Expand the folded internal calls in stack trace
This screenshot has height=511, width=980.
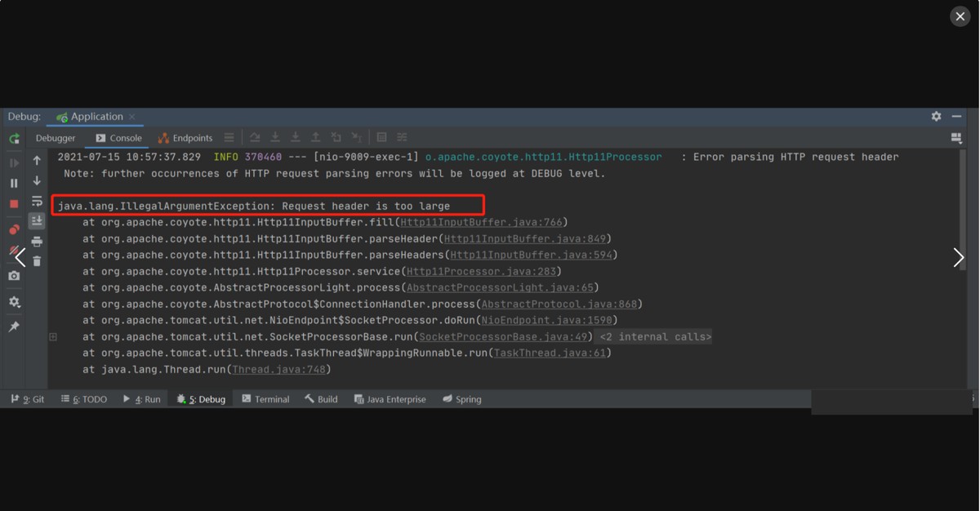click(53, 336)
